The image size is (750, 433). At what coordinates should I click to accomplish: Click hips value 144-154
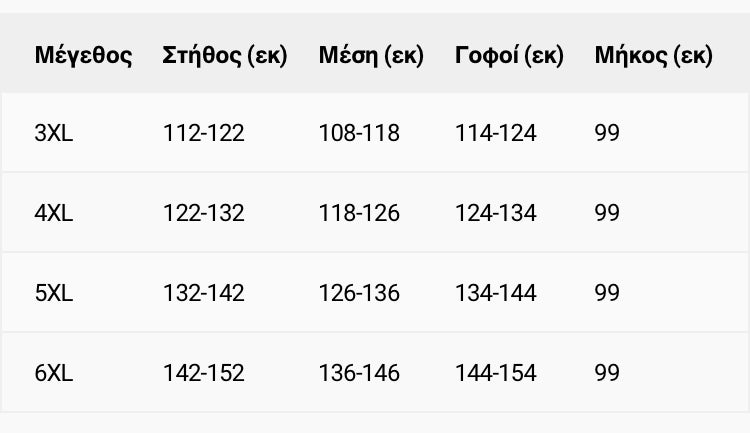(x=495, y=373)
